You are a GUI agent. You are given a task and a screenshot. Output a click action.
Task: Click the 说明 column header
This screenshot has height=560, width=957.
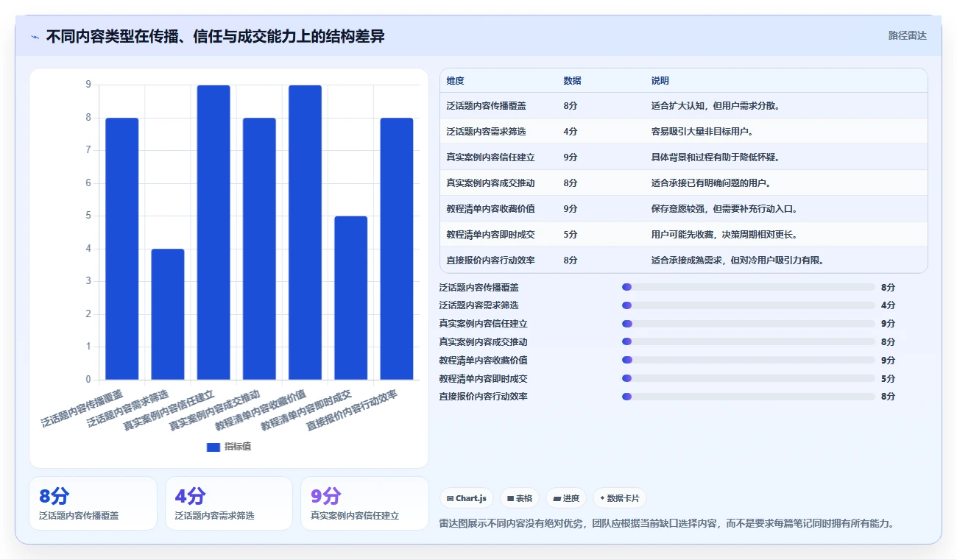click(x=660, y=81)
